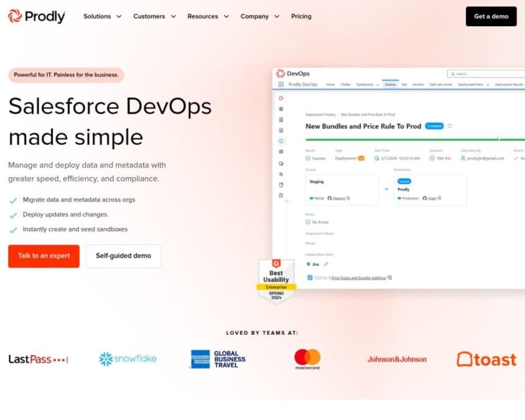525x420 pixels.
Task: Click the G2 Best Usability badge
Action: tap(276, 281)
